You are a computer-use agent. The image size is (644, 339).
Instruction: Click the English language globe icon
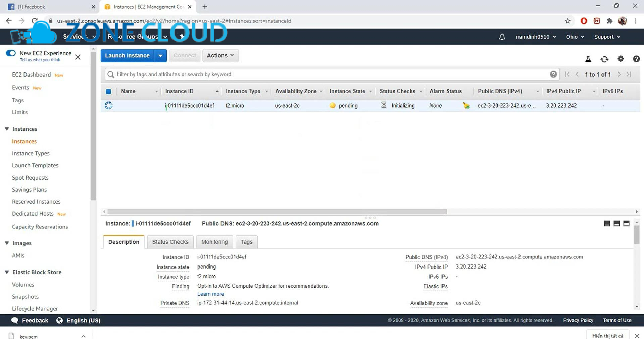click(x=60, y=320)
